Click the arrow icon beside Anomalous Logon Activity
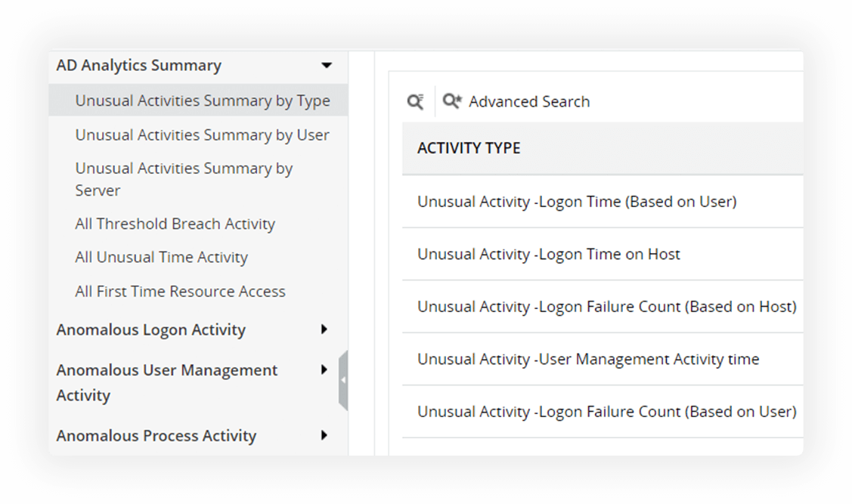 click(324, 330)
